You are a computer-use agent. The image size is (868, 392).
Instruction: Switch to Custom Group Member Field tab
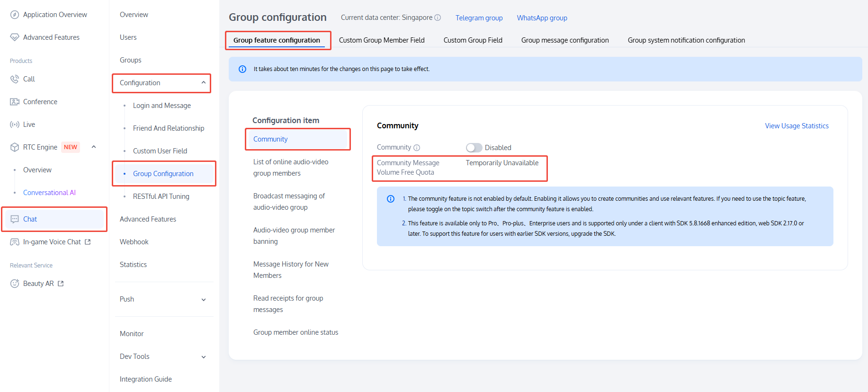pos(382,40)
